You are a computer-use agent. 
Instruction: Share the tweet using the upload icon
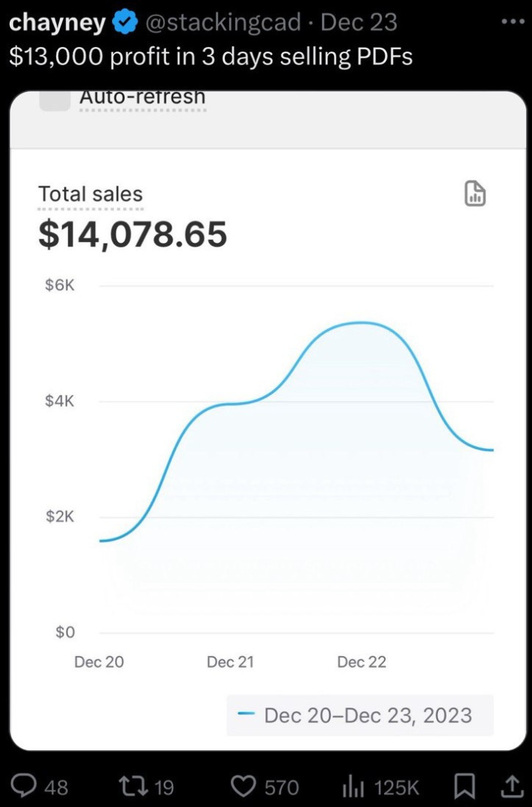coord(511,786)
